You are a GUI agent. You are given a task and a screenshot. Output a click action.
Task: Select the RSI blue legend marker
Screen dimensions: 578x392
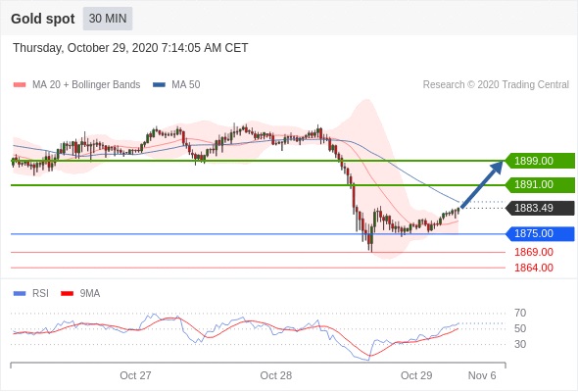(20, 294)
